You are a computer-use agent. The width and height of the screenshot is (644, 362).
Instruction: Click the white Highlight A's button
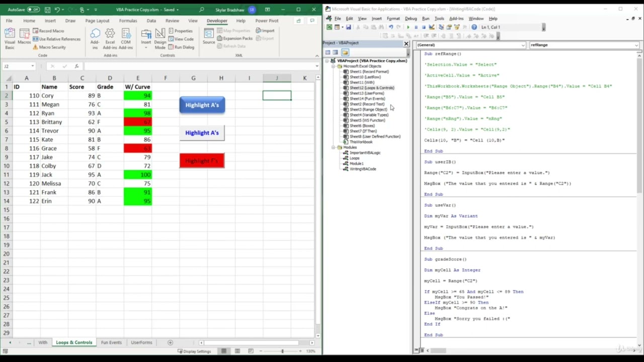(202, 133)
